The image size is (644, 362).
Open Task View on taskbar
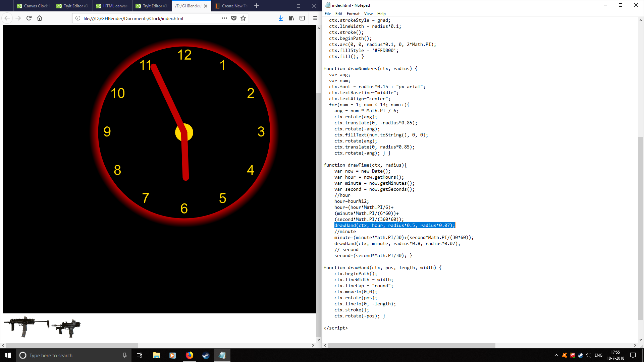(140, 355)
